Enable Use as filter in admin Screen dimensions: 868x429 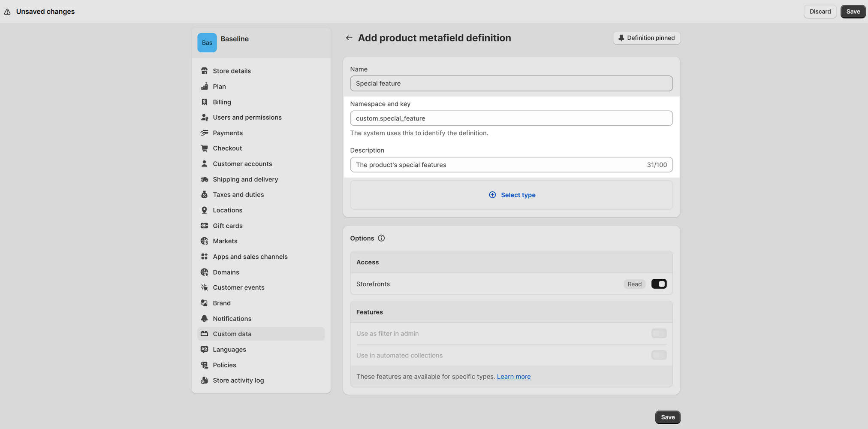pos(659,333)
